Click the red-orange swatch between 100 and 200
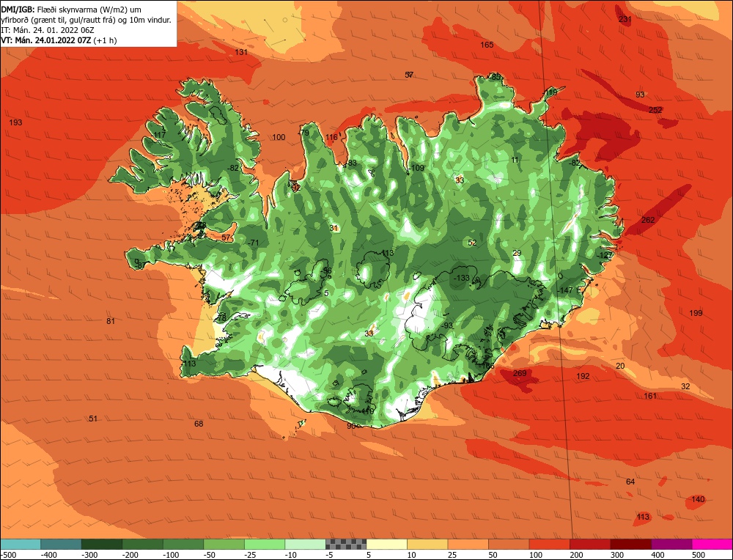733x560 pixels. 549,544
